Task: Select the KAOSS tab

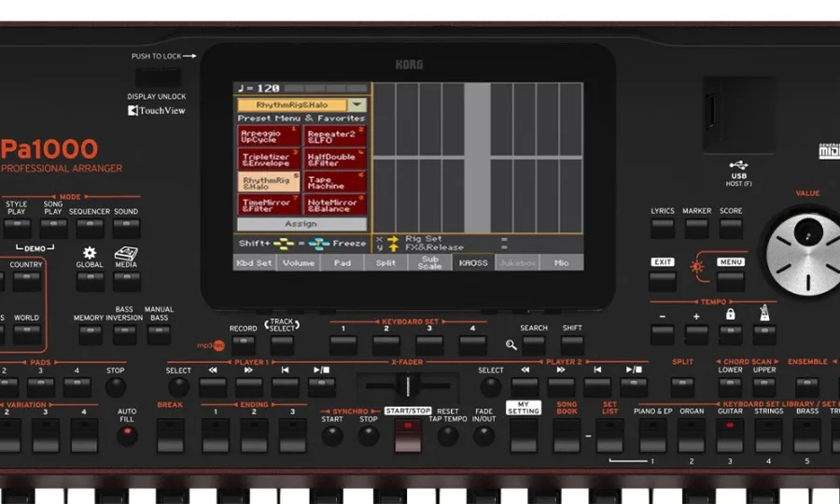Action: tap(473, 262)
